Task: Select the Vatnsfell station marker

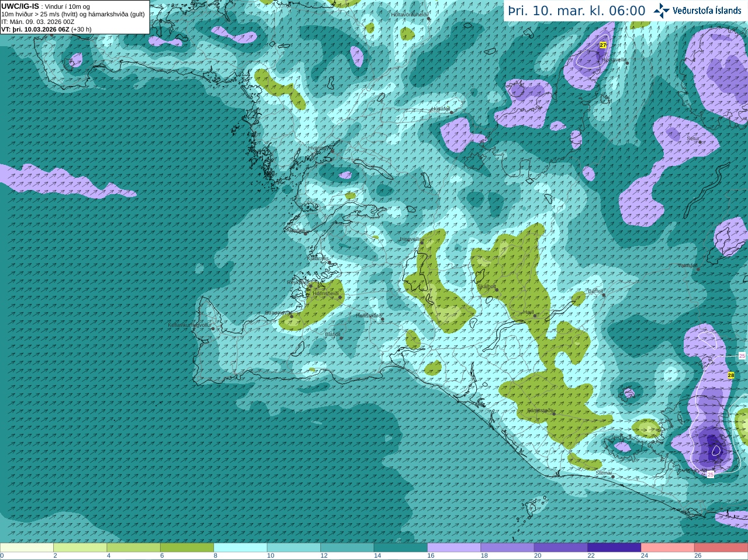Action: click(x=698, y=269)
